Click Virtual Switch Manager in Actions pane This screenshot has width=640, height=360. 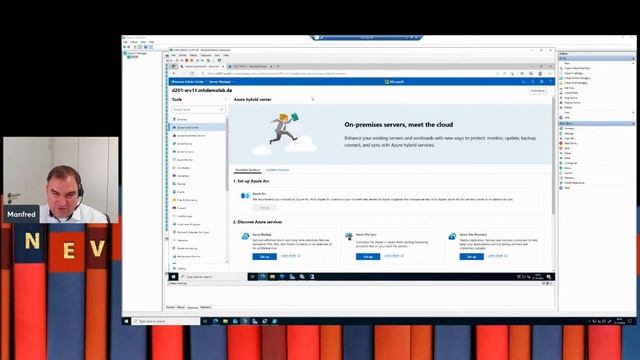click(577, 78)
